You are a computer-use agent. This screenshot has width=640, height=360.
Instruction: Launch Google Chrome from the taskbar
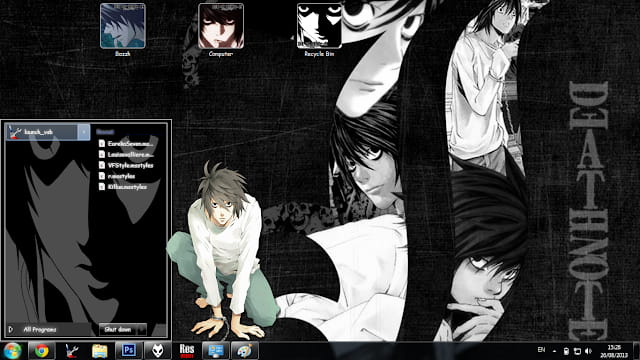tap(42, 351)
